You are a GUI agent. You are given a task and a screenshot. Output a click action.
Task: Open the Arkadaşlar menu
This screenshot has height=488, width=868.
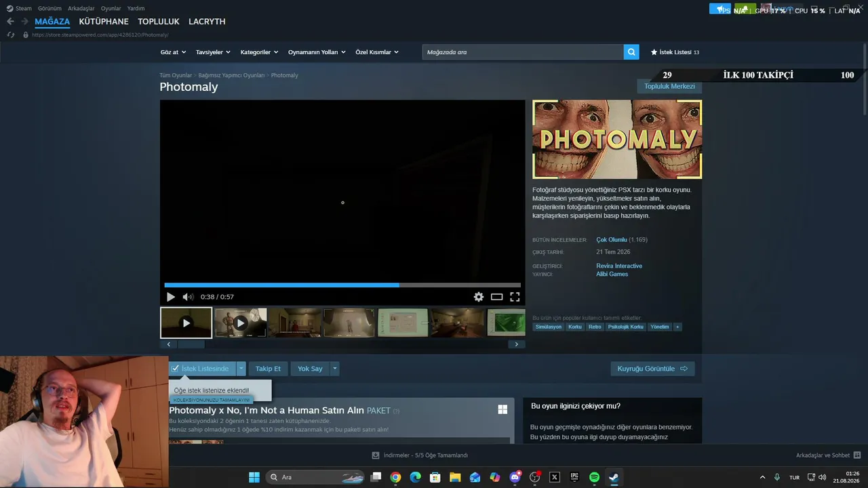pos(81,8)
